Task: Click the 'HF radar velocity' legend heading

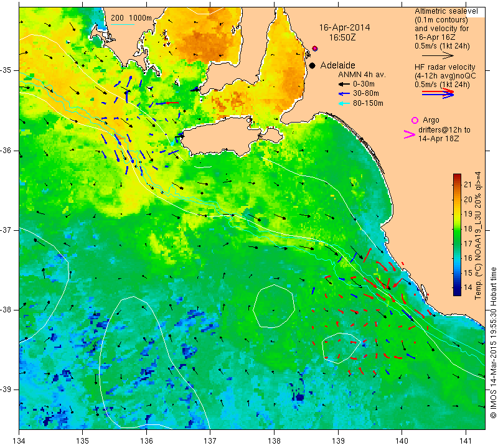Action: click(x=444, y=67)
